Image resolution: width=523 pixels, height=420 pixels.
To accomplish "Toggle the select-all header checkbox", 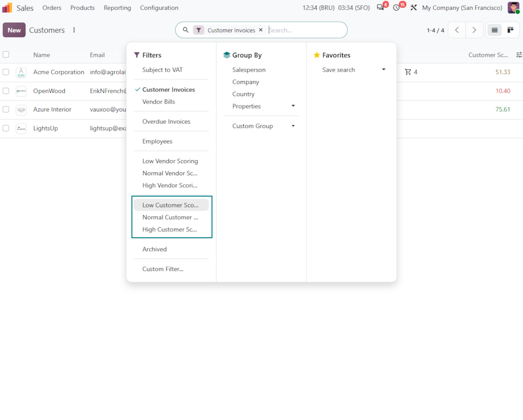I will [x=6, y=55].
